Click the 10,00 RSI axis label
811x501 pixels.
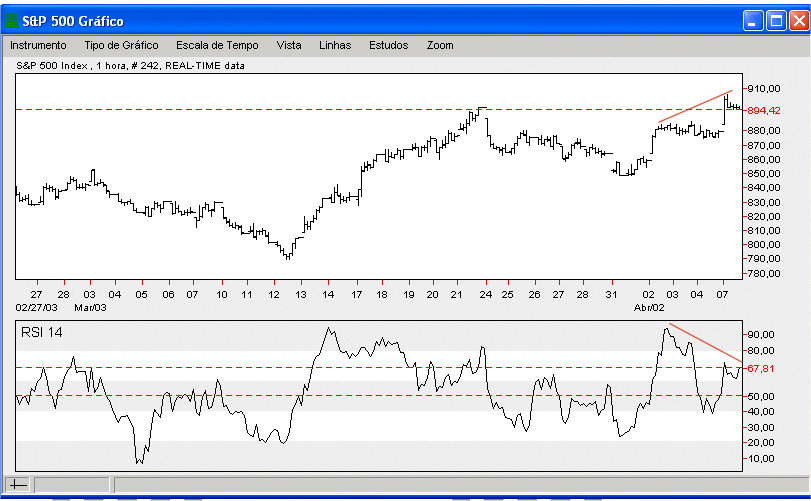[761, 459]
